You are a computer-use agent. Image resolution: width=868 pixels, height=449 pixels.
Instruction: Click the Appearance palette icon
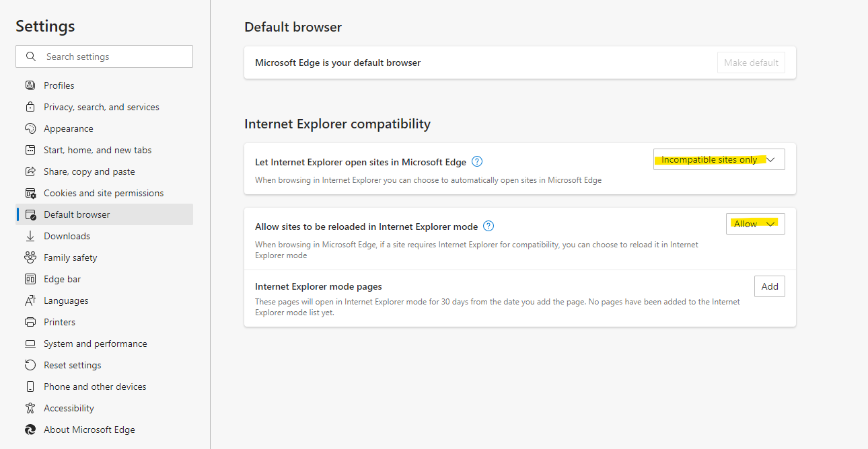pyautogui.click(x=30, y=128)
